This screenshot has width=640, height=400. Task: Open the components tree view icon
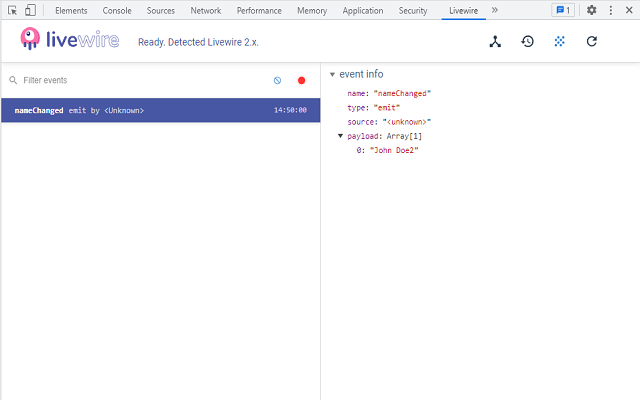click(x=495, y=42)
